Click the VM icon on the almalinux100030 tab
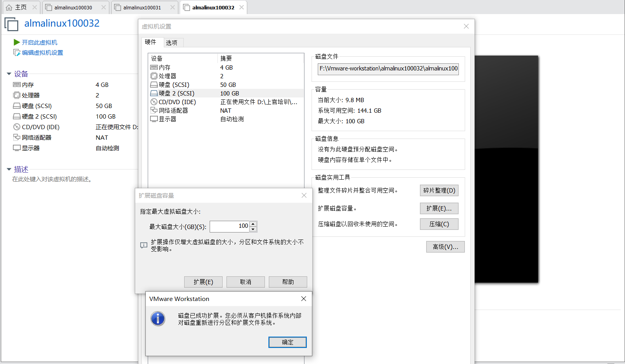625x364 pixels. click(49, 7)
